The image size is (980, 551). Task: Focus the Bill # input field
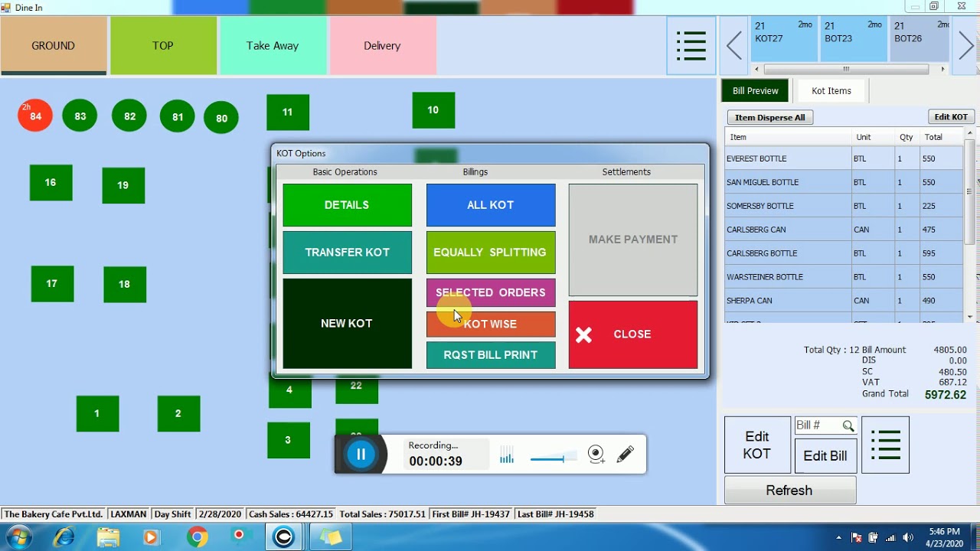pyautogui.click(x=818, y=425)
